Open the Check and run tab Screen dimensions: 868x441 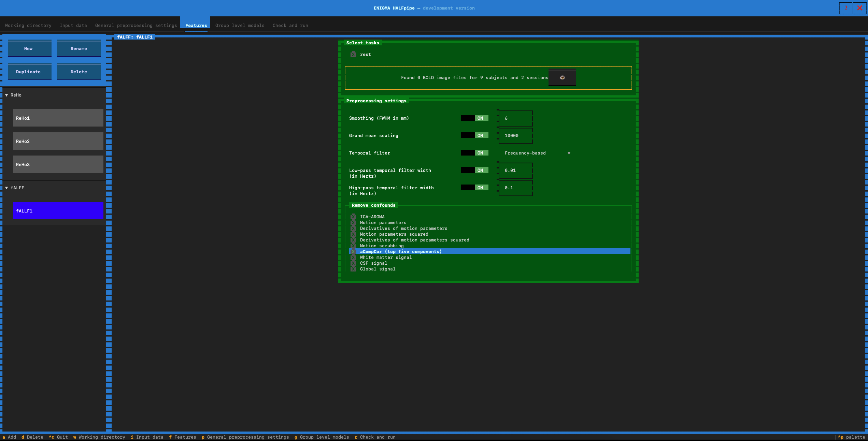[x=290, y=25]
